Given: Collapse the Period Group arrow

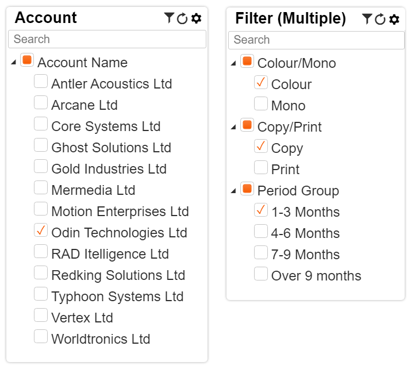Looking at the screenshot, I should [234, 191].
